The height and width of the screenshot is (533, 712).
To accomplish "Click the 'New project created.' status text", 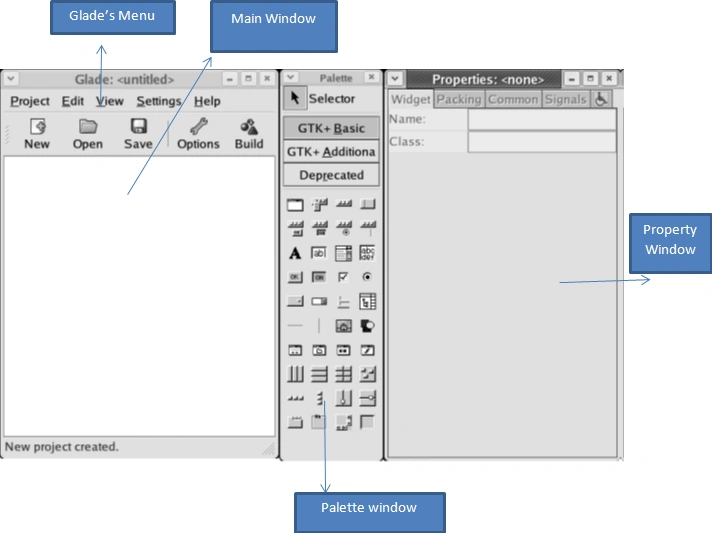I will point(62,447).
